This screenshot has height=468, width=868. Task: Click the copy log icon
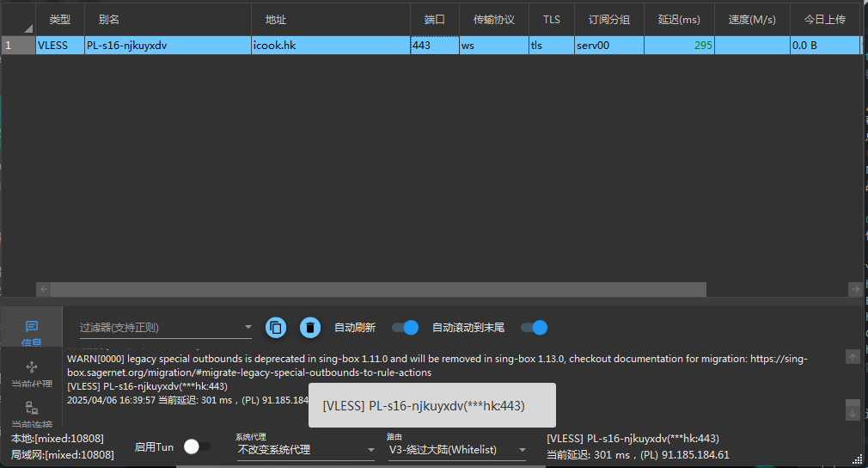pos(276,327)
